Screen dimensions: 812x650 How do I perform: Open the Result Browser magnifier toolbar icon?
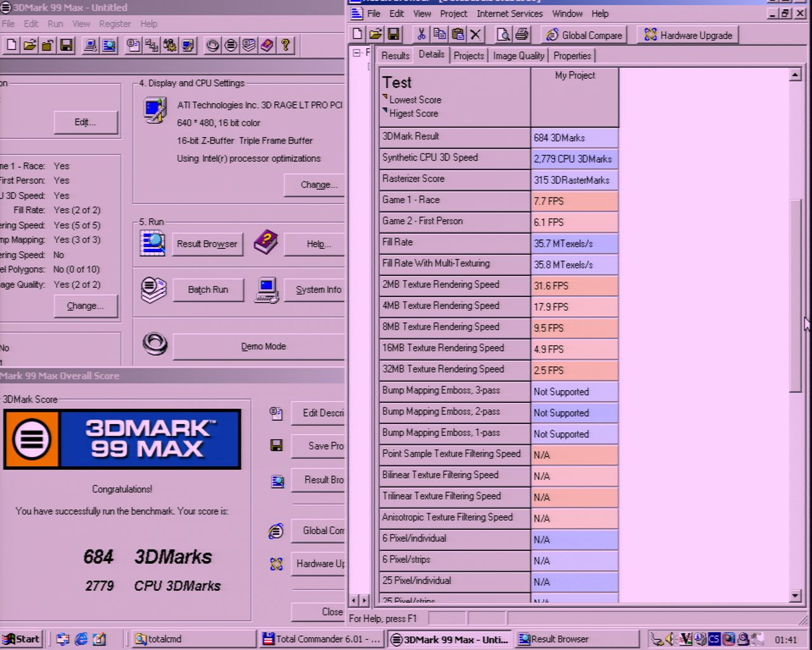click(109, 45)
